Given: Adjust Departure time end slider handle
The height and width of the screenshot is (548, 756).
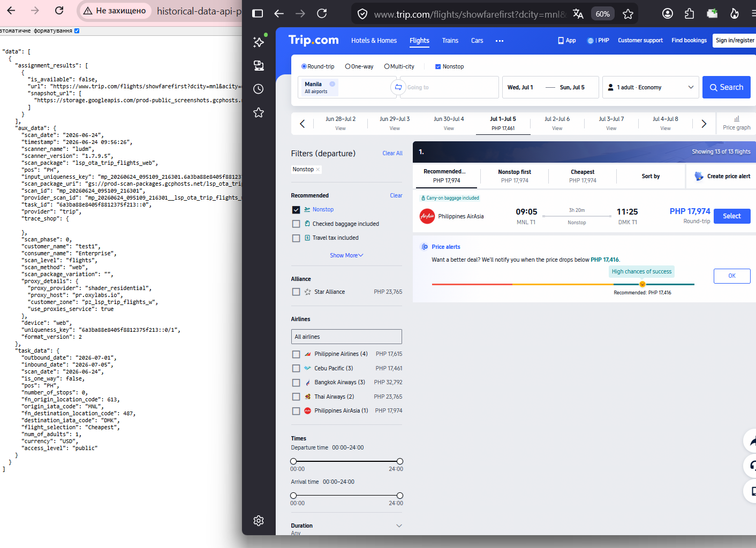Looking at the screenshot, I should coord(400,461).
